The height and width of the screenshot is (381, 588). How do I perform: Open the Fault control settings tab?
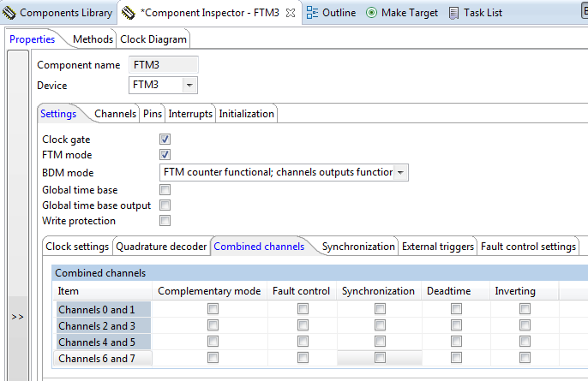pyautogui.click(x=528, y=247)
